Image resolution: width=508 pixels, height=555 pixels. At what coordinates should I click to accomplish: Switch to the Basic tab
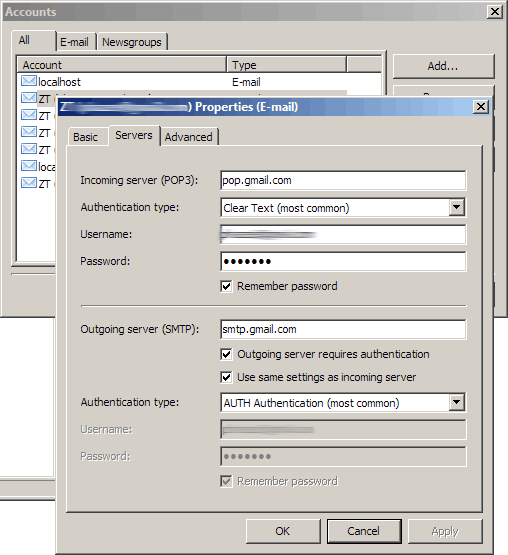pos(85,137)
